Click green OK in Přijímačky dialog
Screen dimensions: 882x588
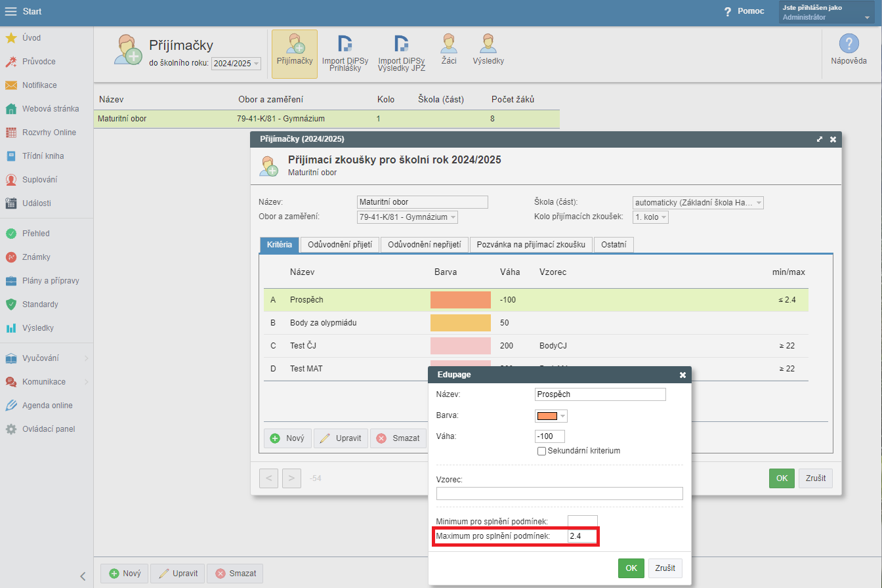click(782, 478)
